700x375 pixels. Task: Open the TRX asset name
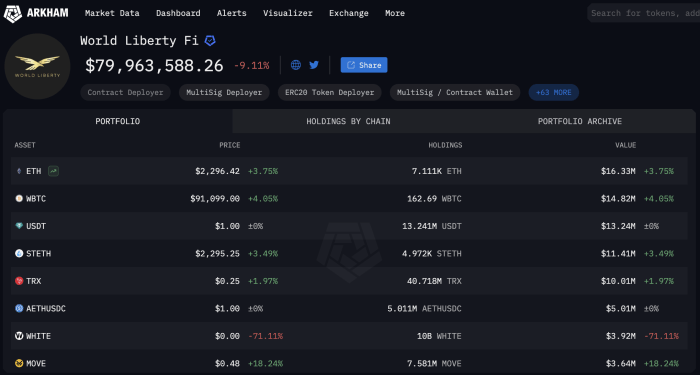coord(33,281)
